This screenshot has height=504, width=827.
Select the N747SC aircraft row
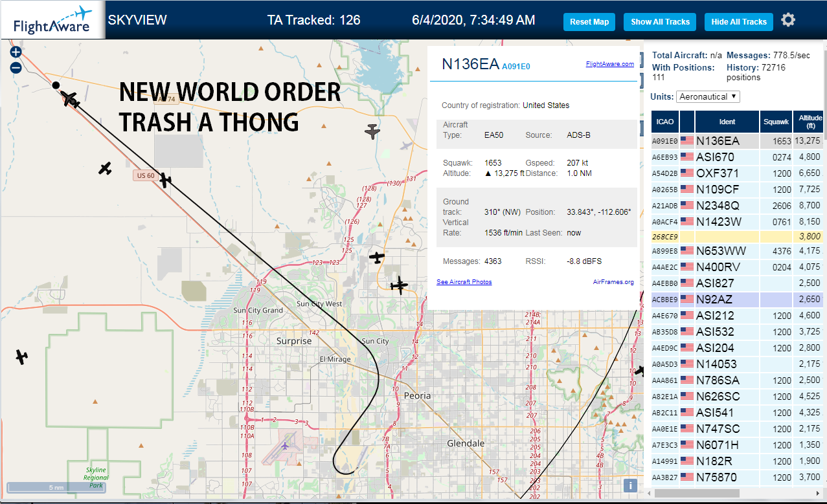coord(738,429)
